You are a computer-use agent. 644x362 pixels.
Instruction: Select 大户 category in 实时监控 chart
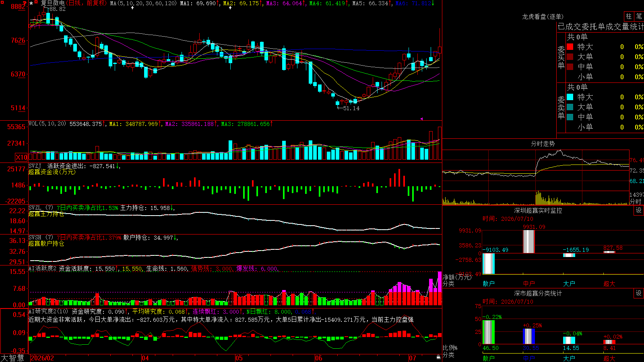click(569, 284)
